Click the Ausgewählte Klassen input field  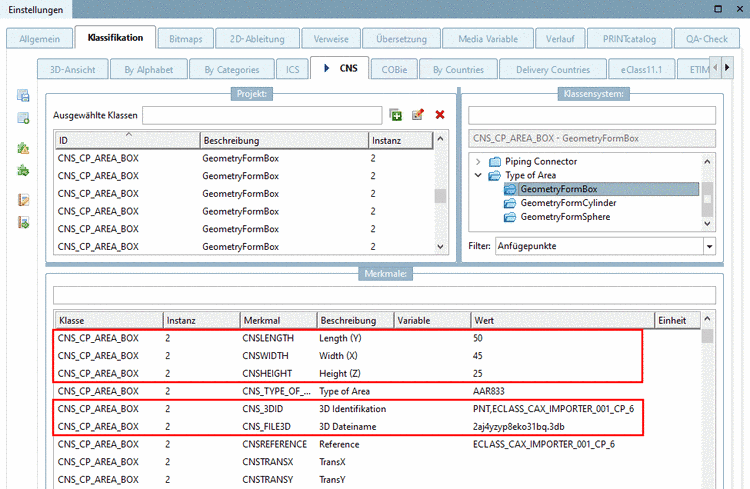262,115
